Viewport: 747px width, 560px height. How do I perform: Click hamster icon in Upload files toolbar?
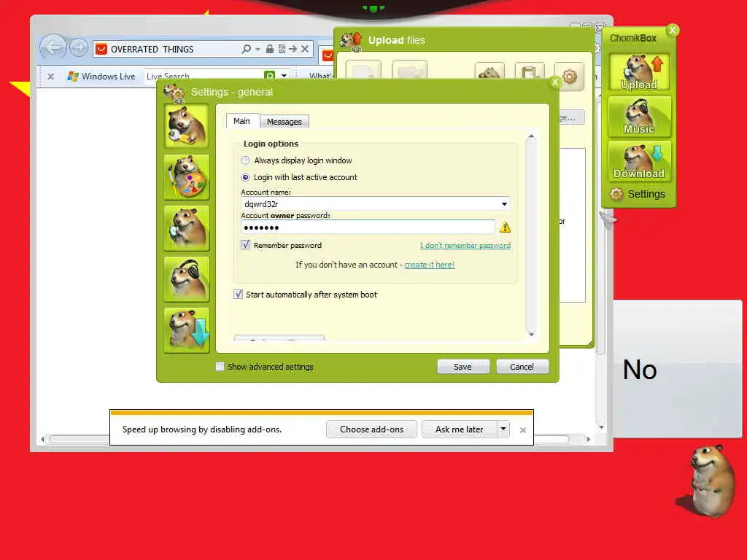tap(489, 72)
